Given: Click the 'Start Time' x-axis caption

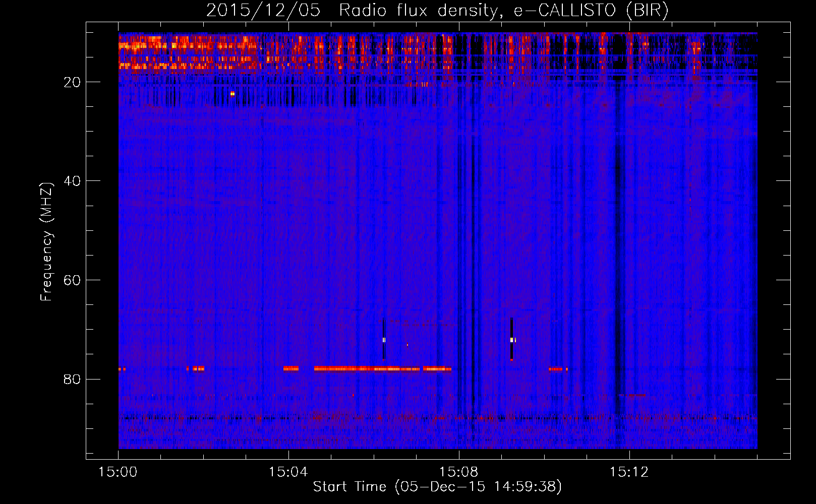Looking at the screenshot, I should coord(437,487).
